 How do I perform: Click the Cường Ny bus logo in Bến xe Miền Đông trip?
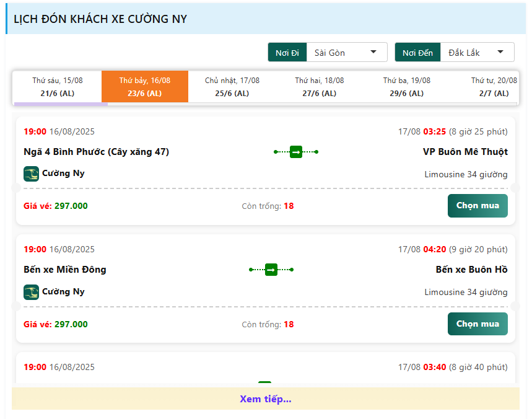(31, 292)
